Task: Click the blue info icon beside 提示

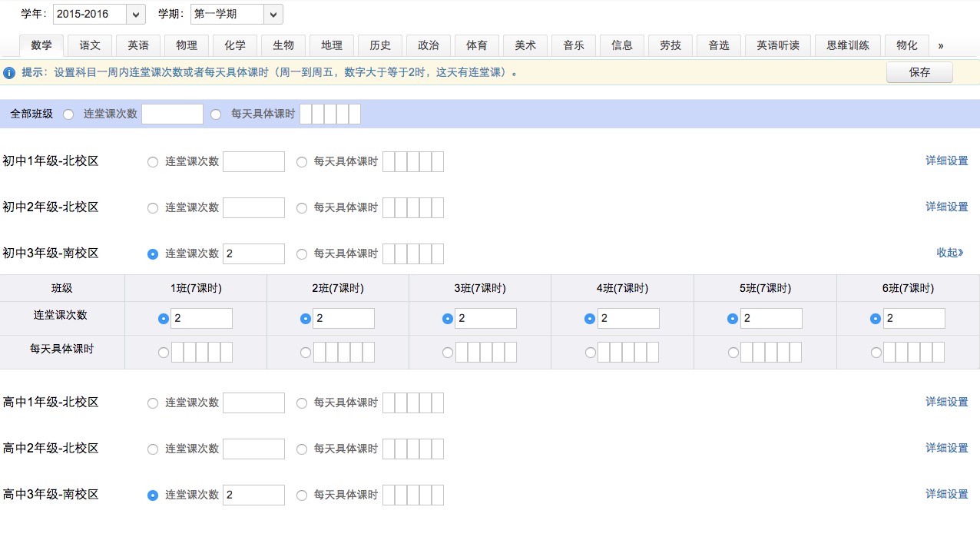Action: click(9, 73)
